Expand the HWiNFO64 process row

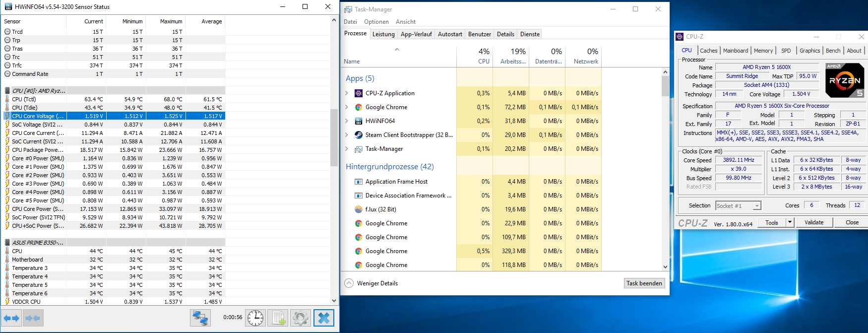tap(347, 121)
